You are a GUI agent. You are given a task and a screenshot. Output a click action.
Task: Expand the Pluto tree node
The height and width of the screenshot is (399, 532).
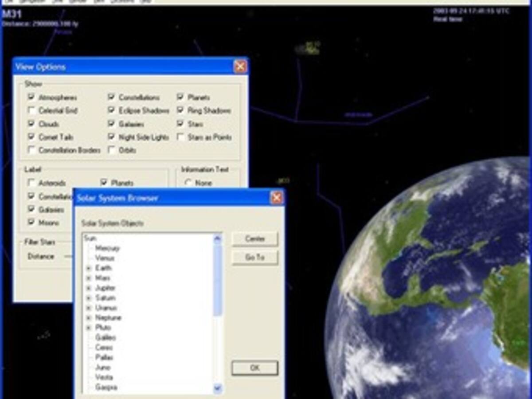(89, 328)
